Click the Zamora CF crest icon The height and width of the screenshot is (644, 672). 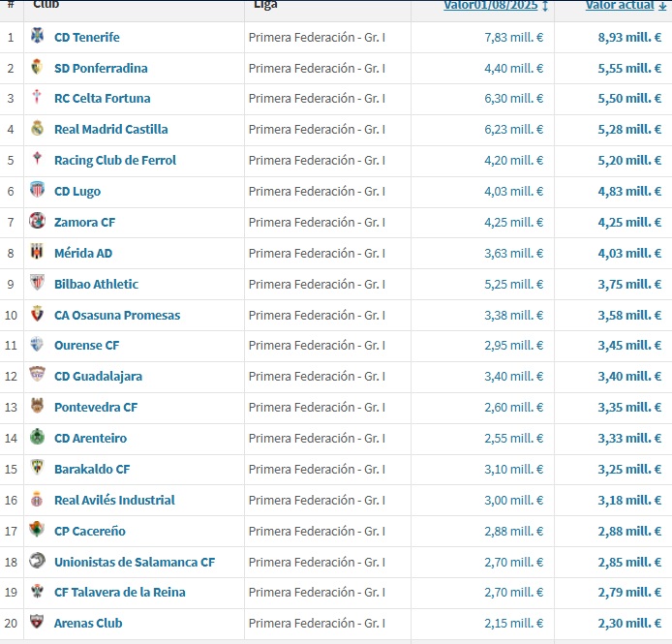[37, 222]
